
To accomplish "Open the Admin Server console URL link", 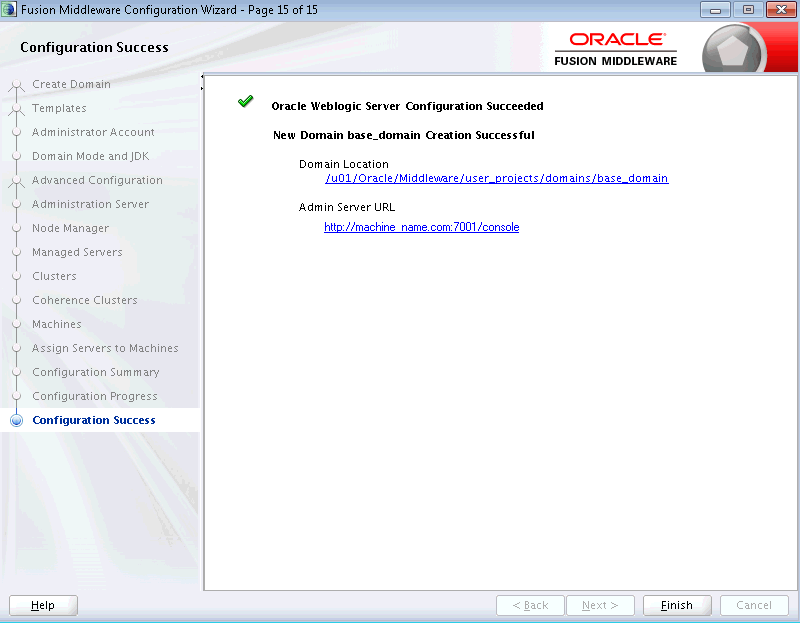I will (421, 227).
